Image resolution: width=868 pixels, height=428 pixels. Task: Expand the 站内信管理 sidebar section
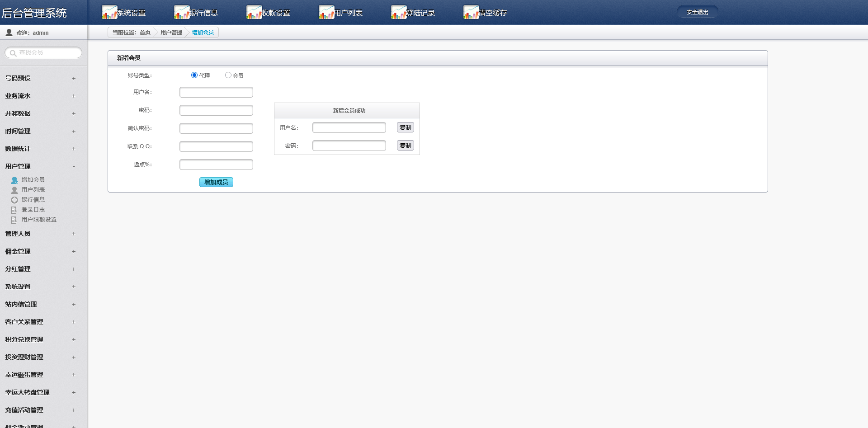click(x=74, y=304)
